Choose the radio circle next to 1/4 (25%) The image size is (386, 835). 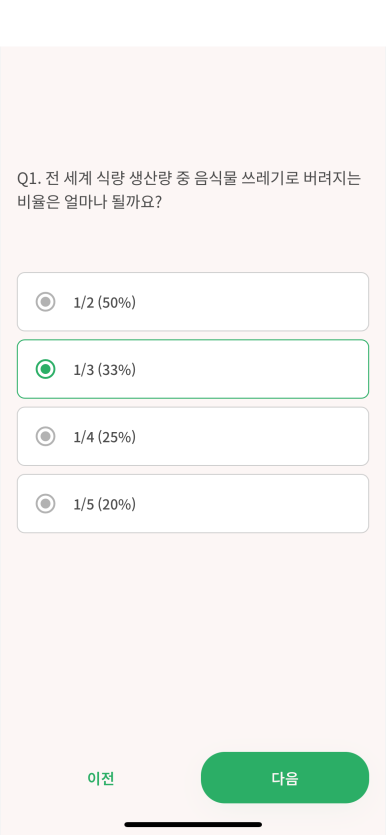pyautogui.click(x=45, y=436)
